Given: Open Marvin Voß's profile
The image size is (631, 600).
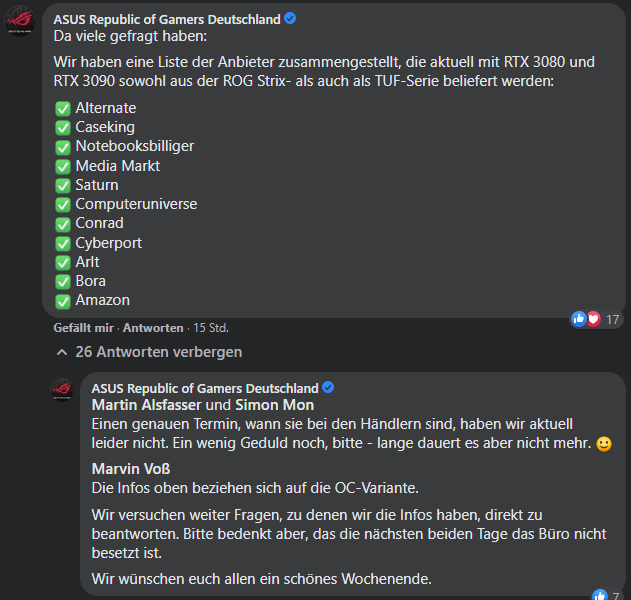Looking at the screenshot, I should pos(129,469).
